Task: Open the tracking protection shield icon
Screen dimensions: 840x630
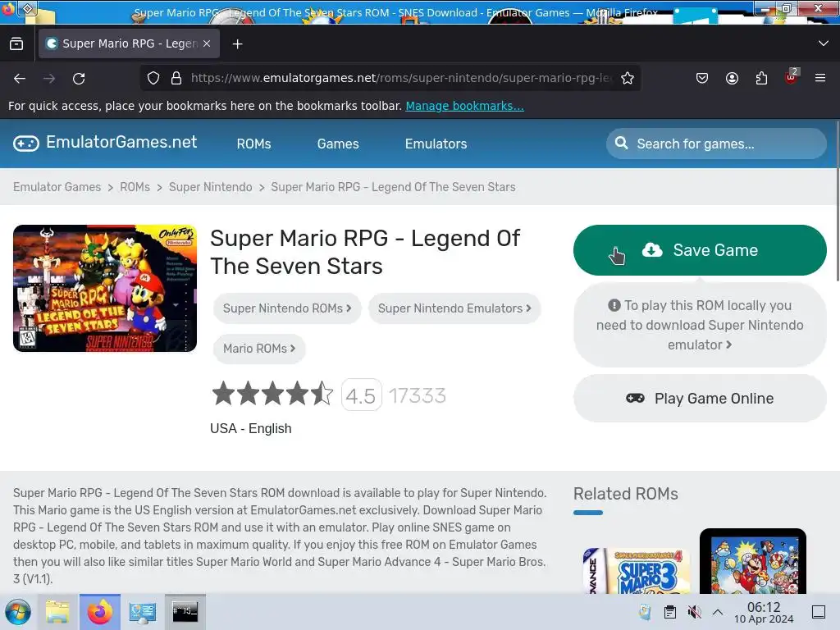Action: tap(153, 78)
